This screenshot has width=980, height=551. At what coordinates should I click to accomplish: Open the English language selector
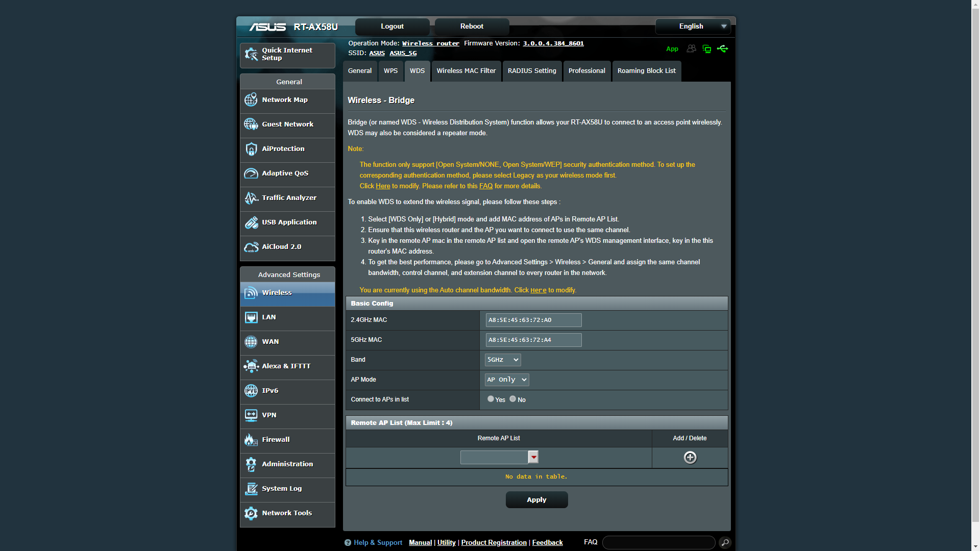tap(693, 27)
